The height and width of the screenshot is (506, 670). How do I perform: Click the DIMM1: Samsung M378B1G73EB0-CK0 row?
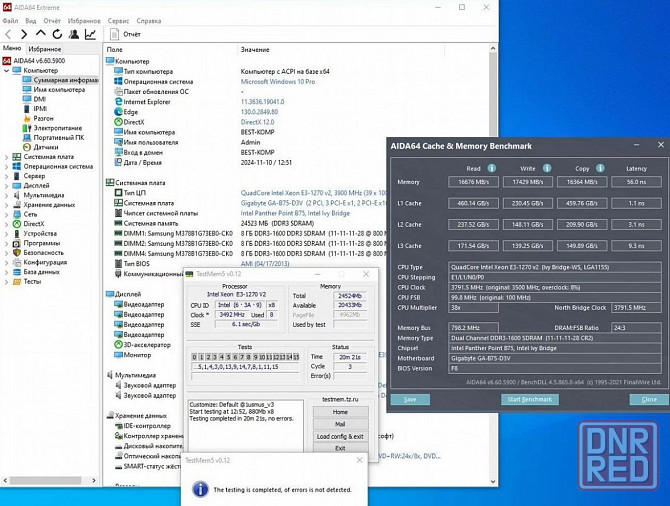pyautogui.click(x=250, y=233)
